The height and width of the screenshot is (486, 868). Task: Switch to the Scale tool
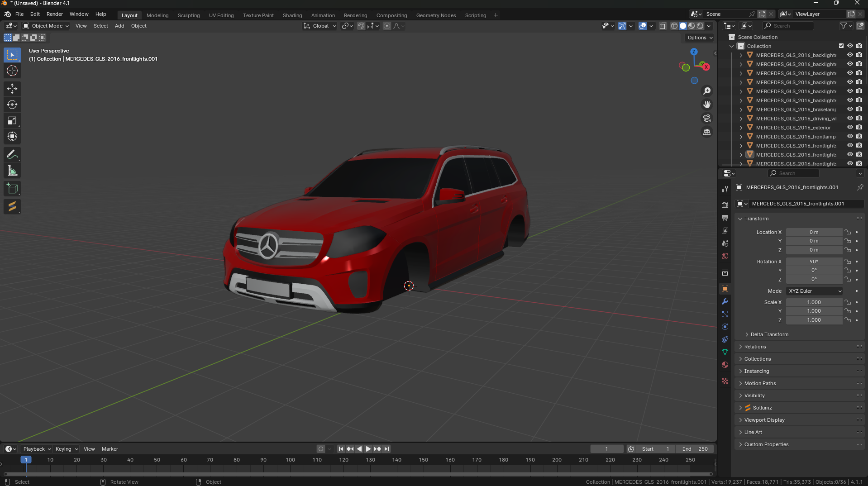pyautogui.click(x=12, y=120)
